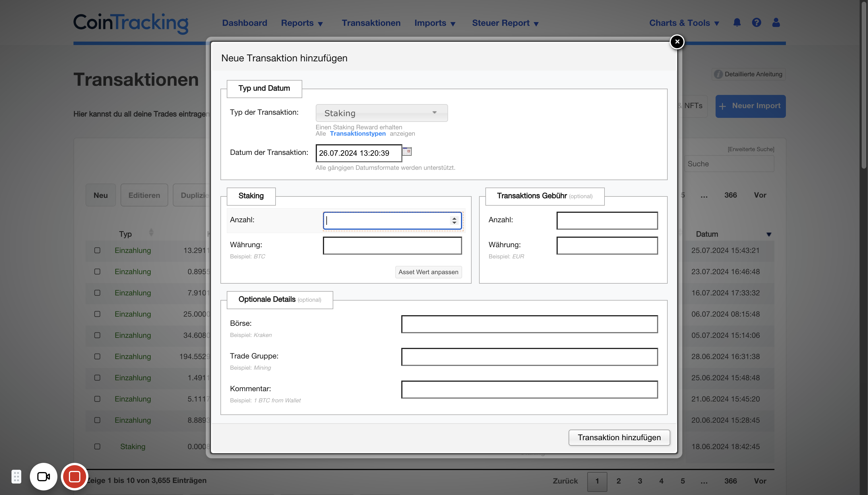Click Zurück in the bottom pagination

tap(565, 481)
